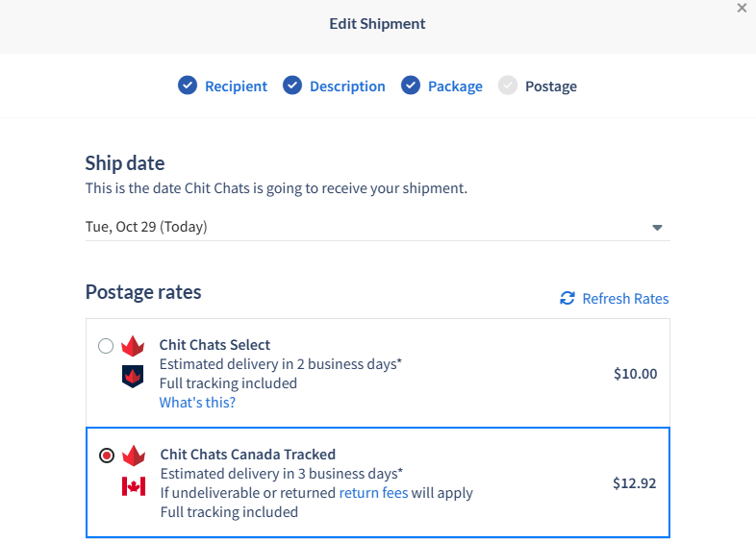Click the Refresh Rates link text
The height and width of the screenshot is (542, 756).
pos(625,299)
